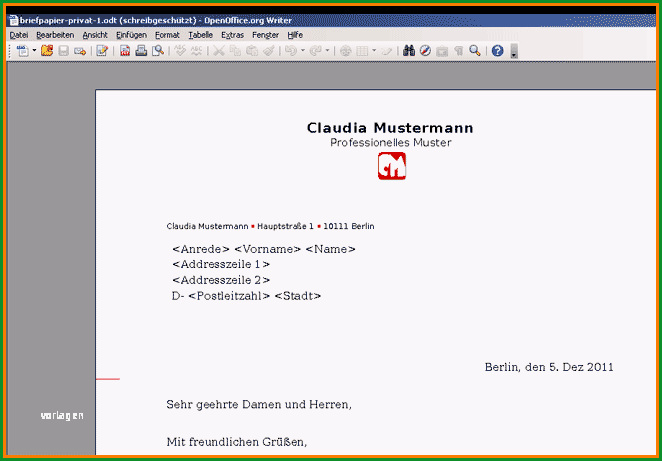Click Export Directly as PDF icon

tap(125, 51)
